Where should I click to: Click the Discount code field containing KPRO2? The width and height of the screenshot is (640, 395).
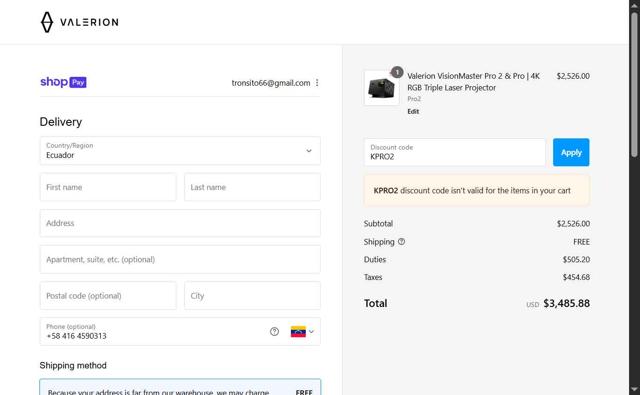point(455,152)
